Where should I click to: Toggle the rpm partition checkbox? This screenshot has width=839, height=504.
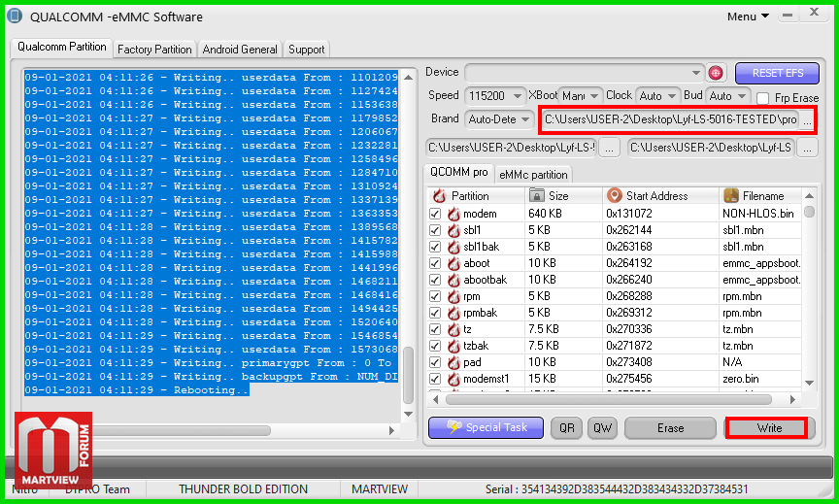435,296
